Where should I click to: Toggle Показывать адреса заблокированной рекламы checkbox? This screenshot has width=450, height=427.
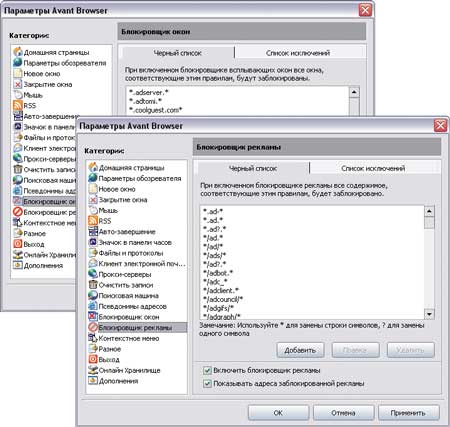(x=207, y=384)
